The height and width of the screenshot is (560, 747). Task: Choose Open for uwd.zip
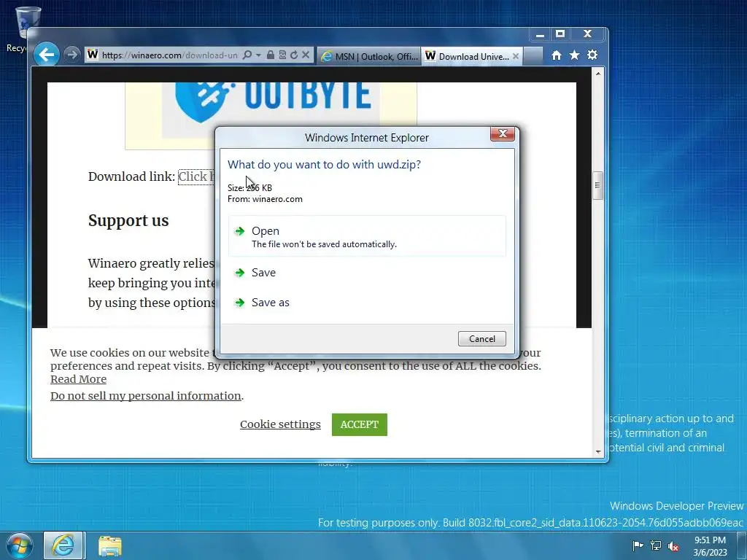(x=367, y=236)
